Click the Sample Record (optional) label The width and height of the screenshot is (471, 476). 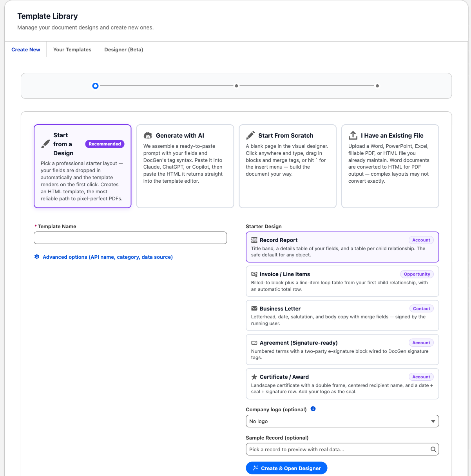pos(277,438)
